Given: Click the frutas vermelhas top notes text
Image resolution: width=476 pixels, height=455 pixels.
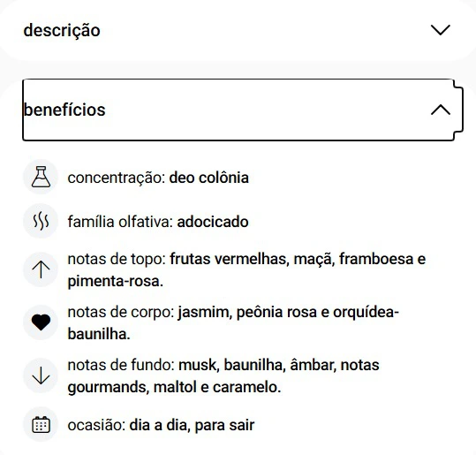Looking at the screenshot, I should point(230,260).
